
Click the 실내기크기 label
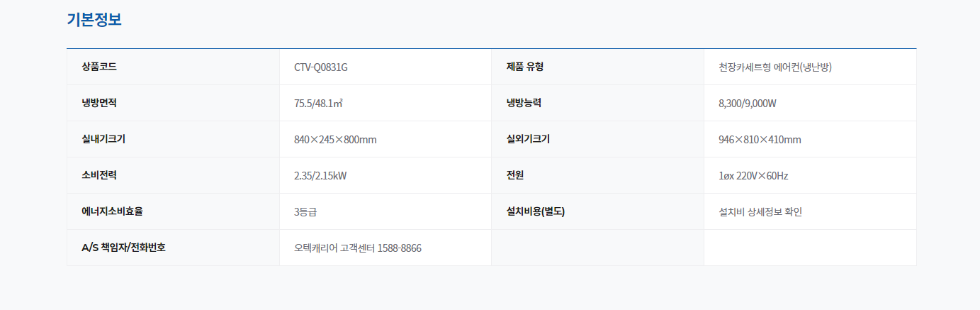pyautogui.click(x=103, y=139)
